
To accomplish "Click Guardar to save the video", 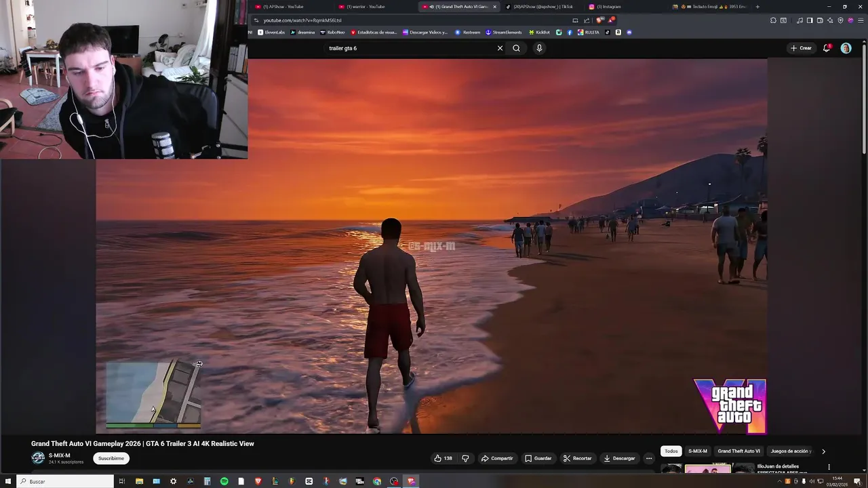I will click(x=538, y=458).
